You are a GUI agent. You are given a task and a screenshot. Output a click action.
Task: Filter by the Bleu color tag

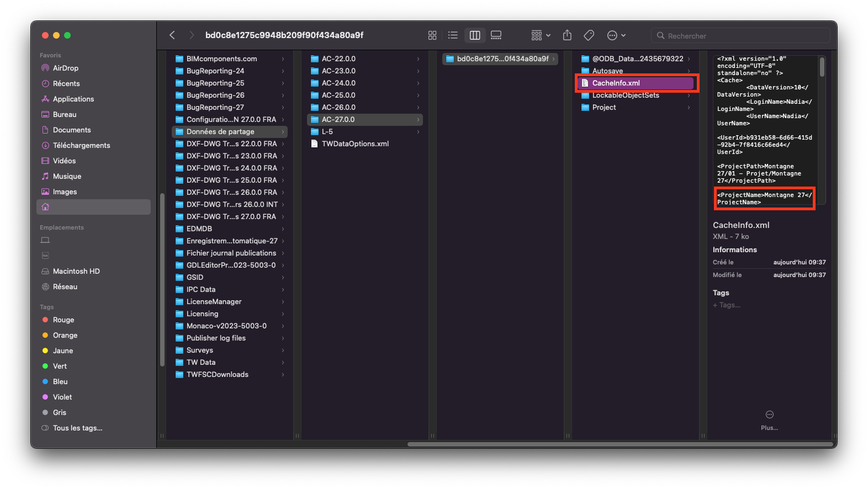click(60, 381)
